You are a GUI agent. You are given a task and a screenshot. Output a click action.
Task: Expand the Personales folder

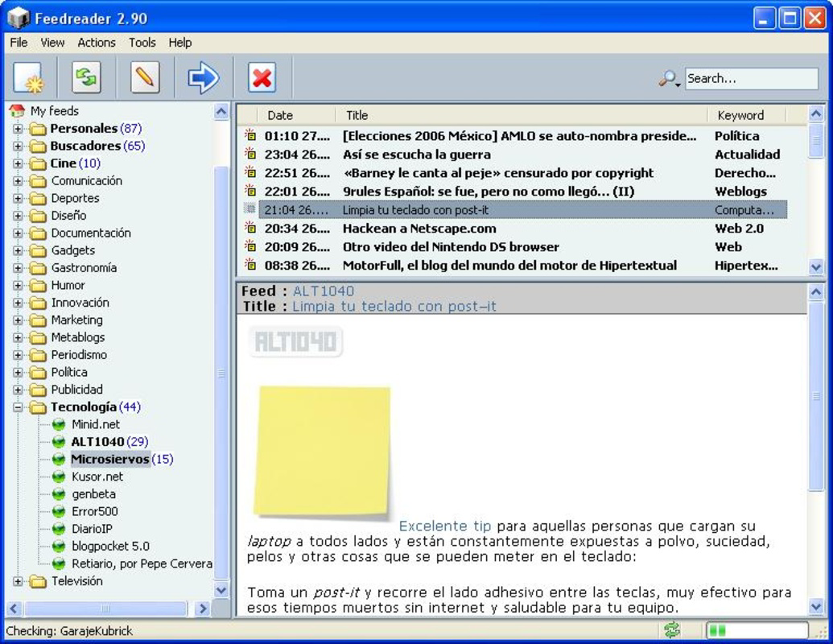pos(18,129)
